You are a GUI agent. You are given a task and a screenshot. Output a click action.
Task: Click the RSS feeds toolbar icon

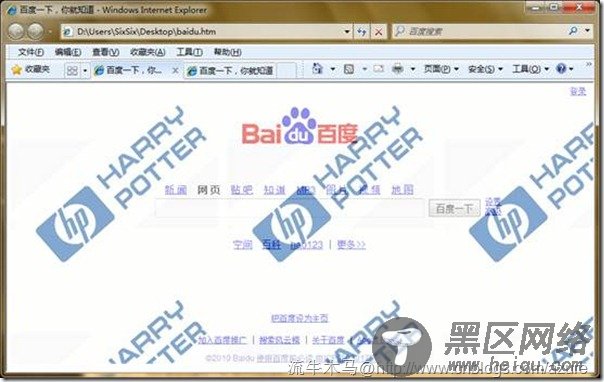click(x=349, y=69)
